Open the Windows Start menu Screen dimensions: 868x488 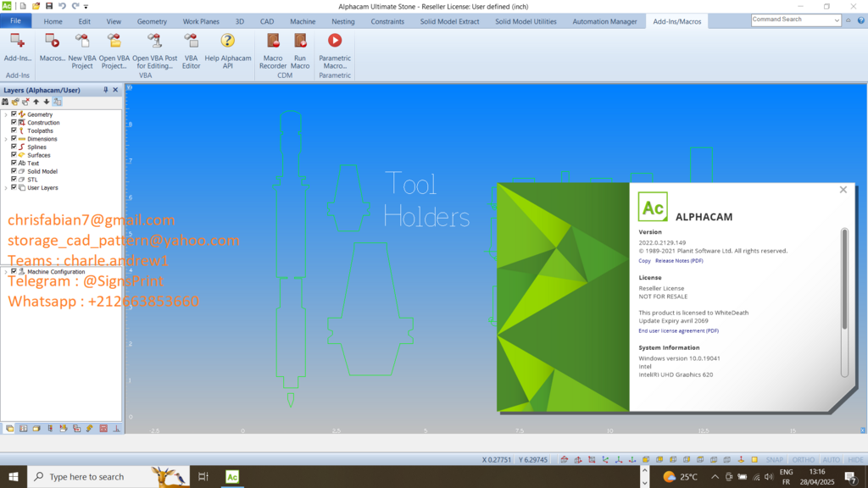[x=14, y=476]
